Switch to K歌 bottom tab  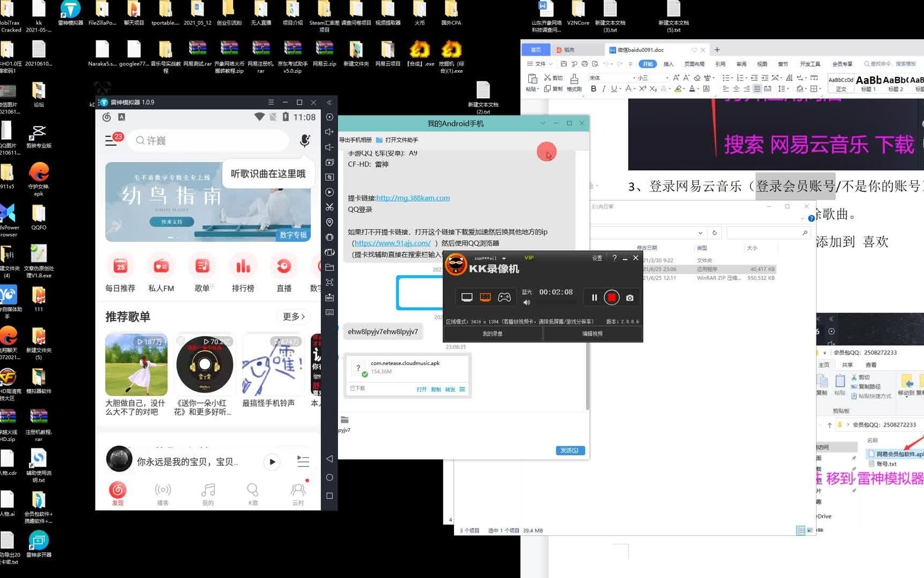(253, 494)
